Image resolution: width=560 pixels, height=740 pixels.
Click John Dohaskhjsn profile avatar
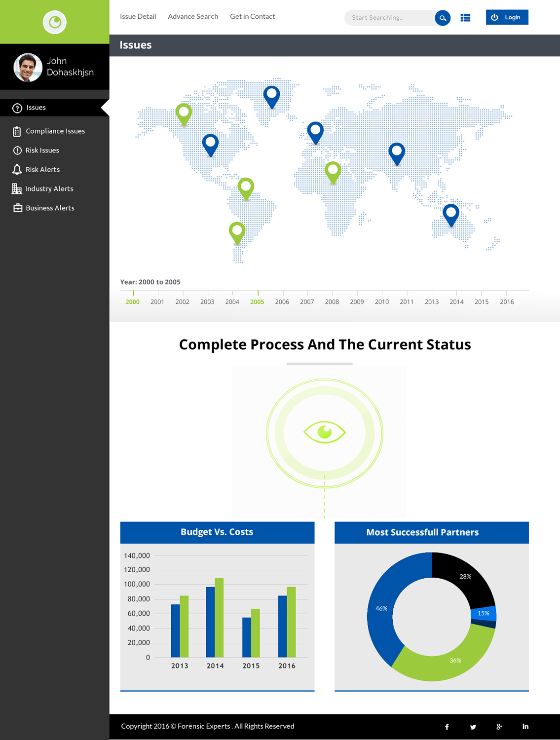(x=28, y=68)
